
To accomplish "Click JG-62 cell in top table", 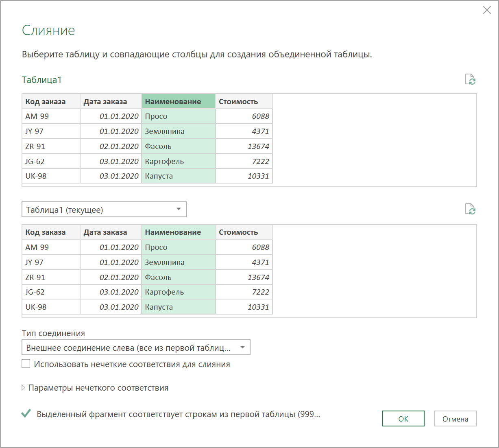I will click(51, 161).
